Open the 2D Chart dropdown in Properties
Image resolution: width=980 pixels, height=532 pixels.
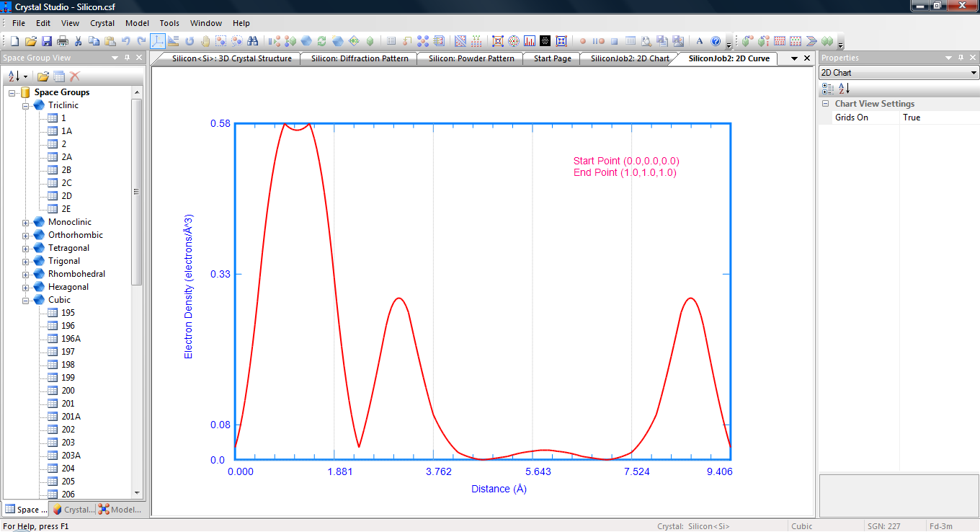click(974, 73)
